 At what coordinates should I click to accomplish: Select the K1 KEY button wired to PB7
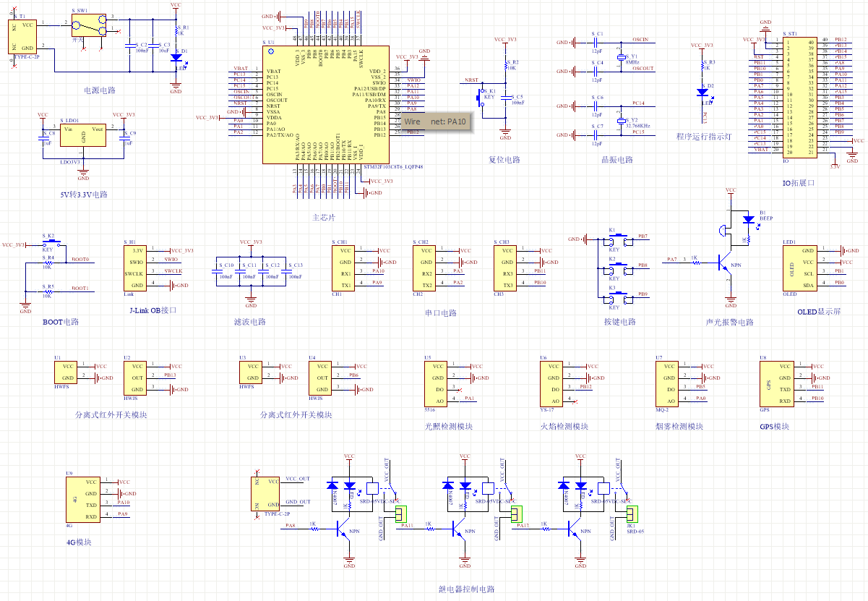(614, 239)
